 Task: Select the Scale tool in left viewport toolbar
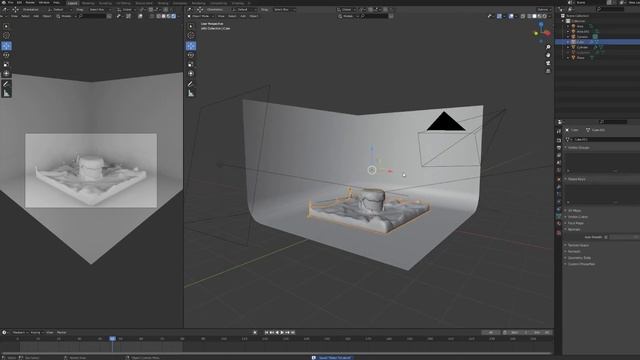[x=6, y=64]
